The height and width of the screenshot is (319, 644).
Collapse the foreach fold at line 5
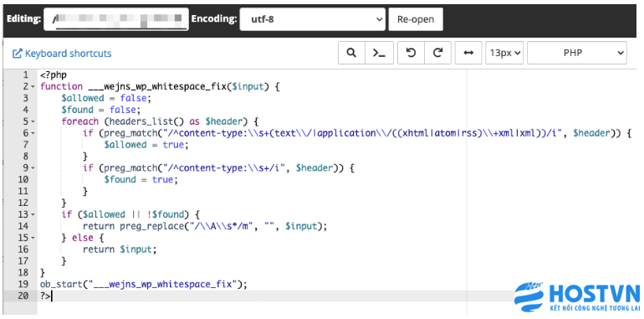coord(33,121)
